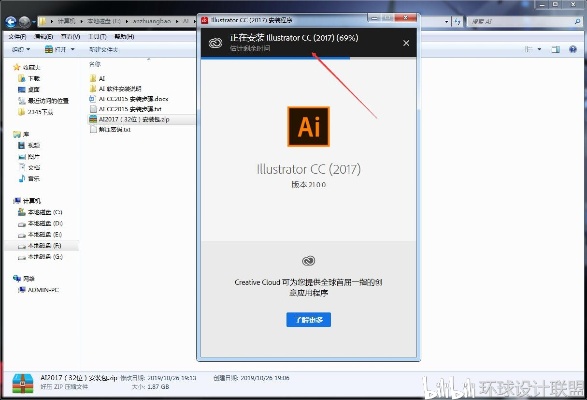The height and width of the screenshot is (400, 587).
Task: Click the Illustrator Ai logo in the installer
Action: (x=308, y=127)
